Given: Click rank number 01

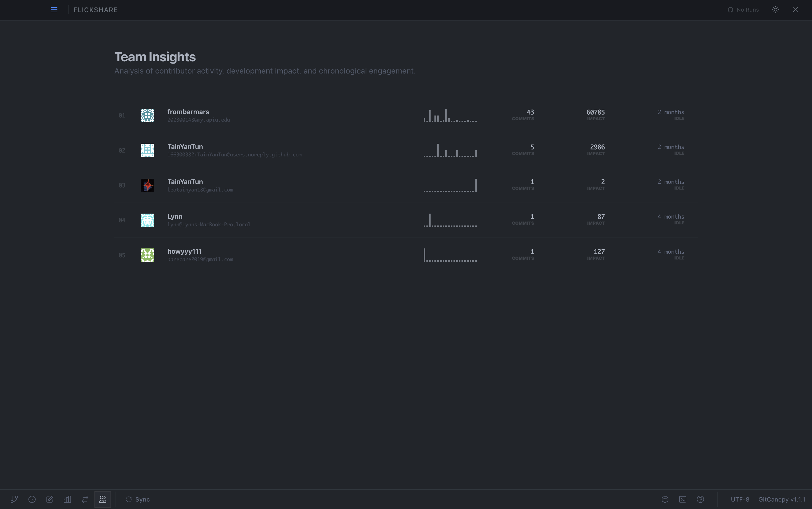Looking at the screenshot, I should tap(122, 116).
